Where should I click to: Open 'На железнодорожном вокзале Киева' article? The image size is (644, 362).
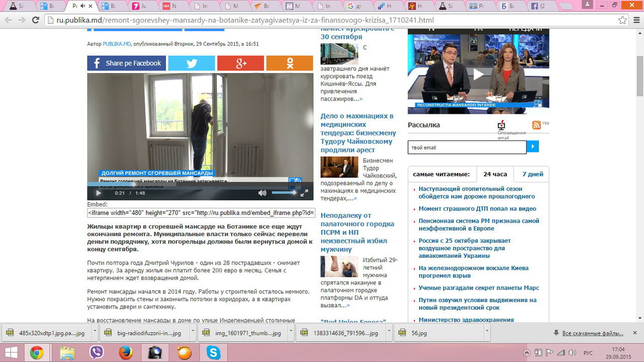473,272
